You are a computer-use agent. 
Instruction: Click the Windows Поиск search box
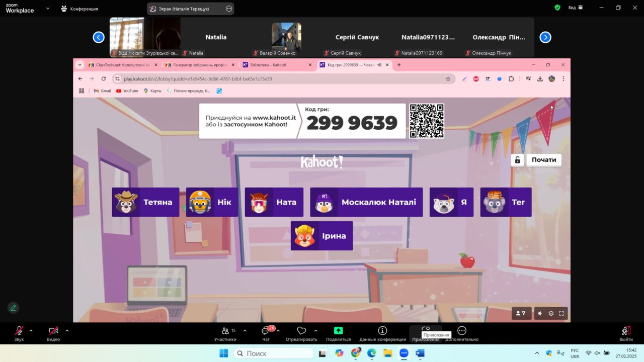click(274, 353)
